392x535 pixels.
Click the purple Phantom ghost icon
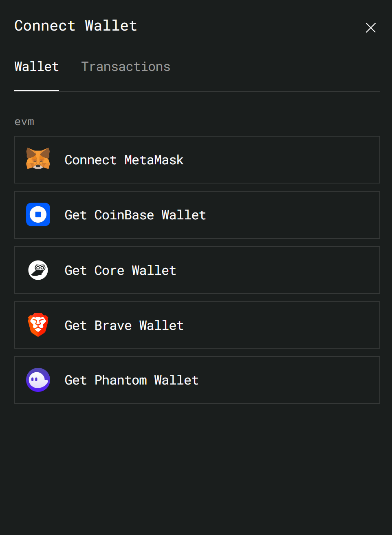(38, 380)
